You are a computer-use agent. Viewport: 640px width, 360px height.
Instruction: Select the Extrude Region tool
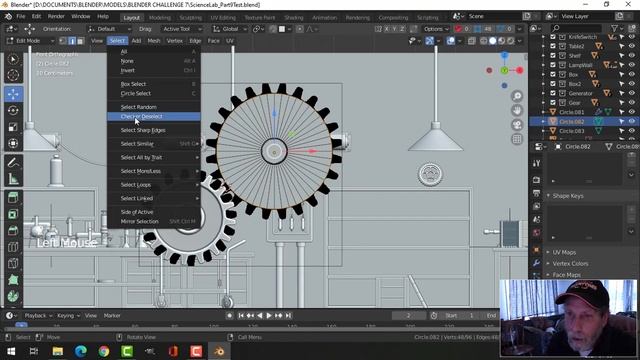(x=13, y=198)
